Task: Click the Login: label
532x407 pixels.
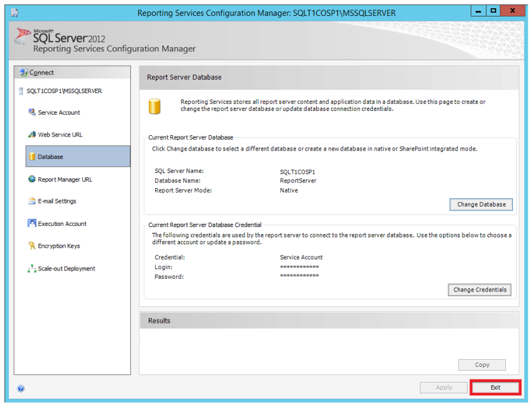Action: click(163, 267)
